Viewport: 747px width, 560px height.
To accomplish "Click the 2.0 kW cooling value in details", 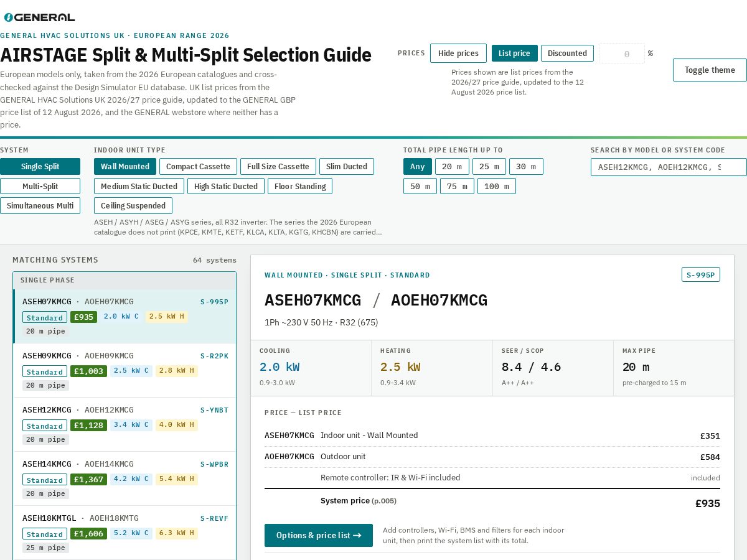I will click(x=280, y=367).
